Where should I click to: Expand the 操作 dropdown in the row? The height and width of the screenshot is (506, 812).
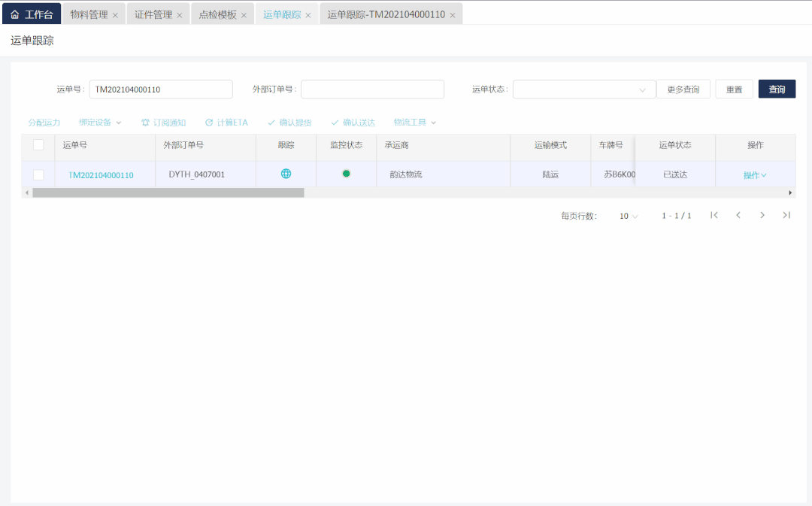755,175
